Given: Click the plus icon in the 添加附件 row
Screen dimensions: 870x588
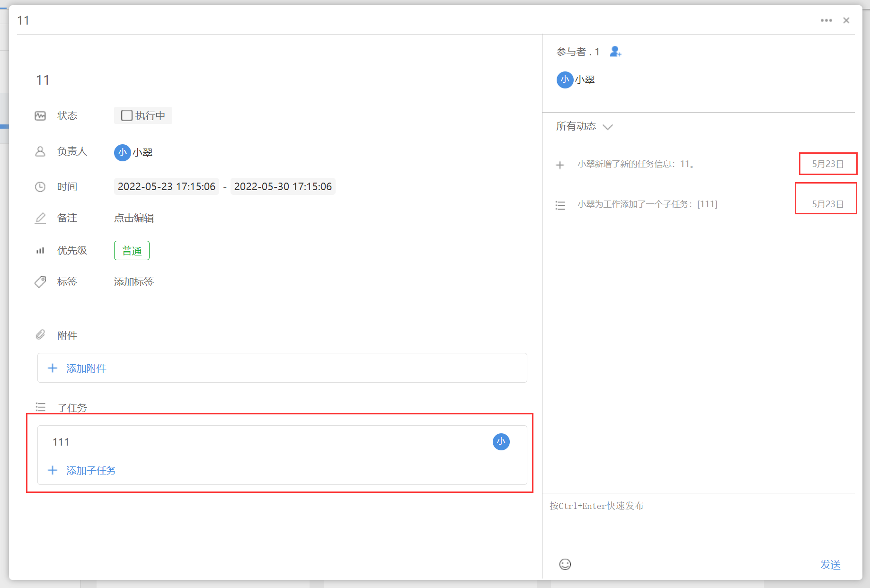Looking at the screenshot, I should coord(53,368).
